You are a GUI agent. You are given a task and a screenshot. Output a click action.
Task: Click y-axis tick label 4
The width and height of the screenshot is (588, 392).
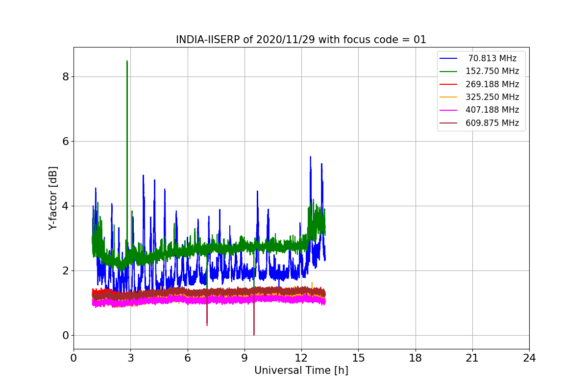(65, 206)
